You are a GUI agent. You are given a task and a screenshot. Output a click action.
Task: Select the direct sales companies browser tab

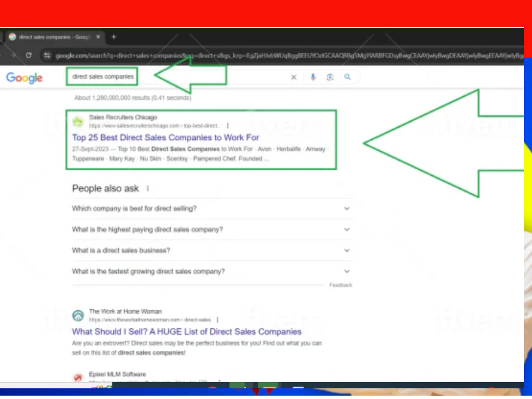point(54,37)
